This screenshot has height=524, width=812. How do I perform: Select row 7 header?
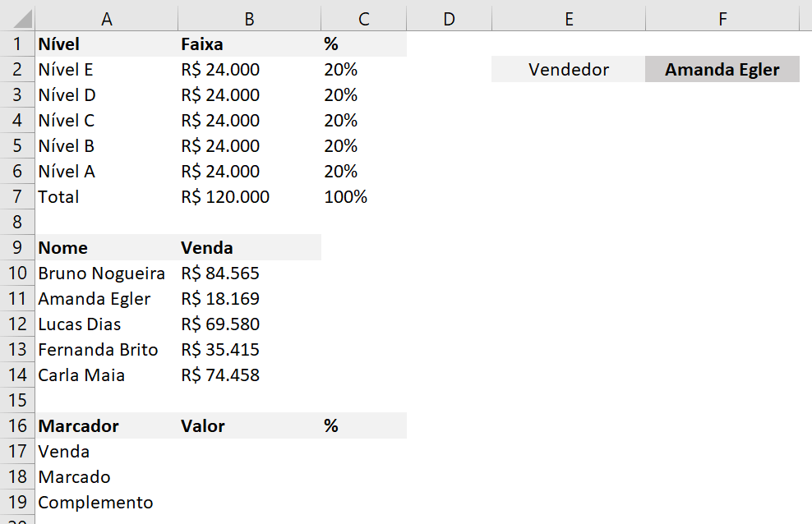(x=17, y=196)
